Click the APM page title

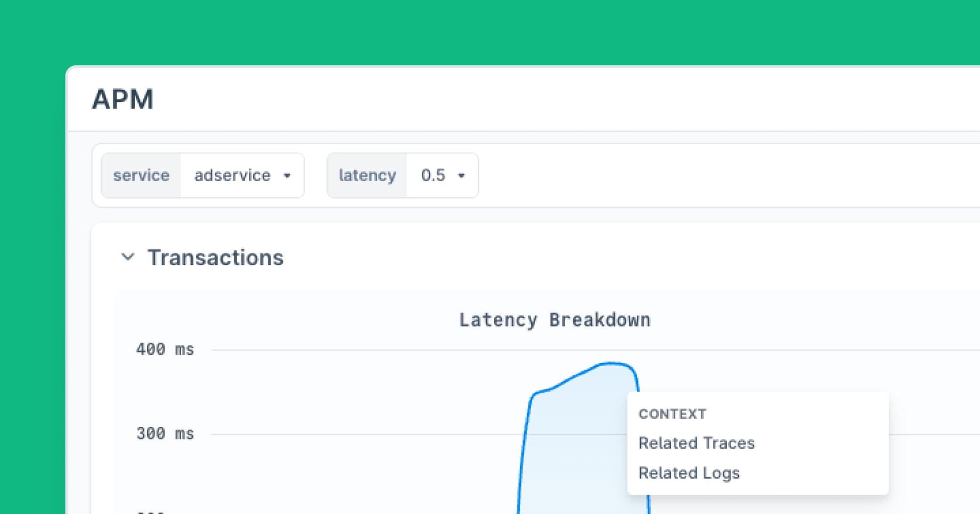pyautogui.click(x=123, y=100)
